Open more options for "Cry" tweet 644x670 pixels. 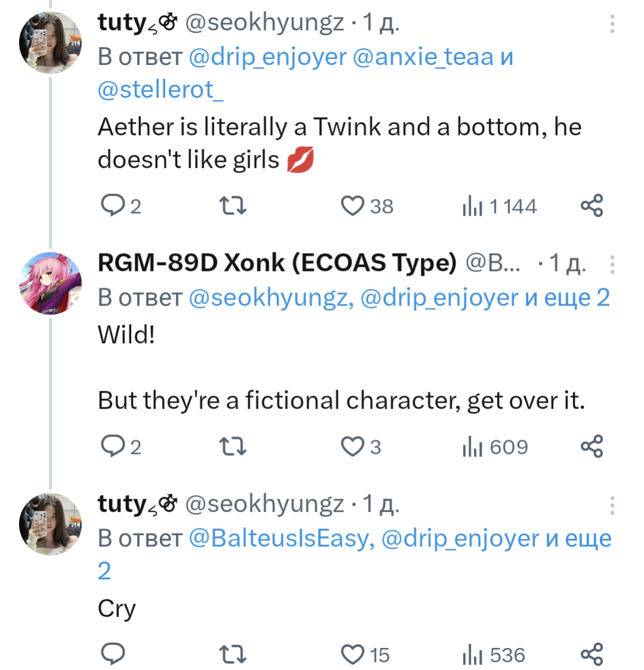(x=612, y=505)
